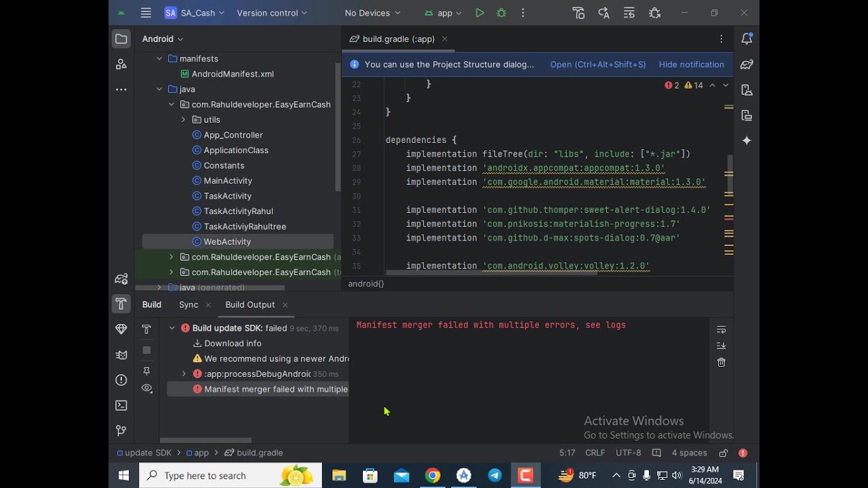Screen dimensions: 868x488
Task: Expand the :app:processDebugAndroid build node
Action: click(184, 374)
